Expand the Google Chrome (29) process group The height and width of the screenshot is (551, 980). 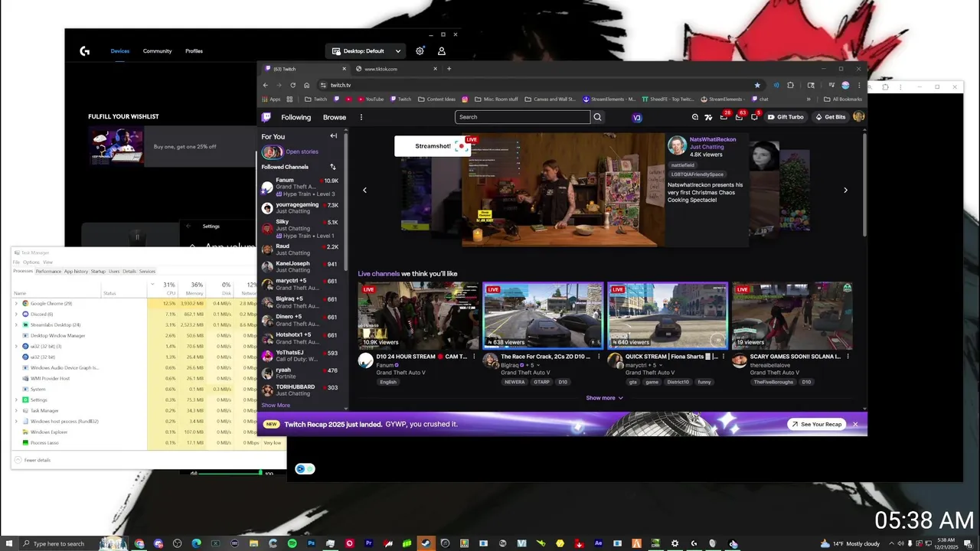pyautogui.click(x=16, y=303)
